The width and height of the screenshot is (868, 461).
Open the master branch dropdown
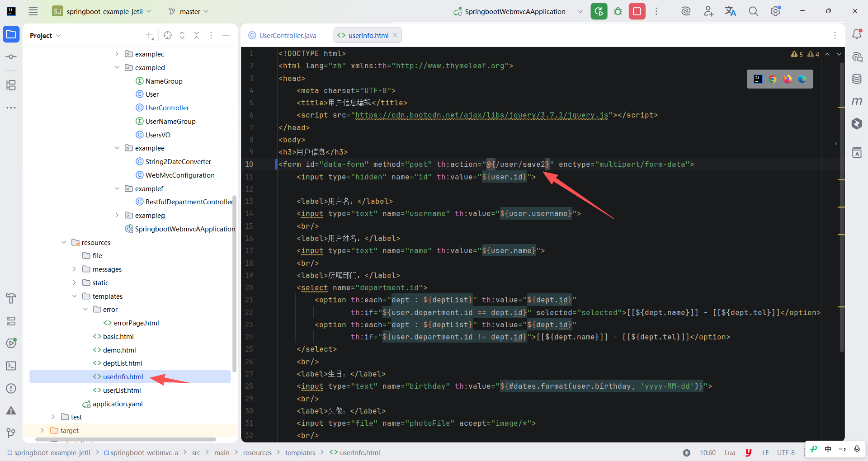tap(189, 11)
